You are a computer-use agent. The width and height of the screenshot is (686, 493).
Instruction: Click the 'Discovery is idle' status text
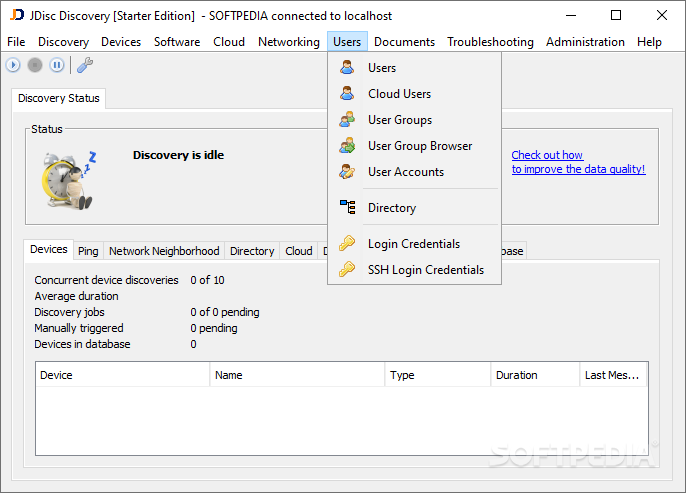point(178,155)
